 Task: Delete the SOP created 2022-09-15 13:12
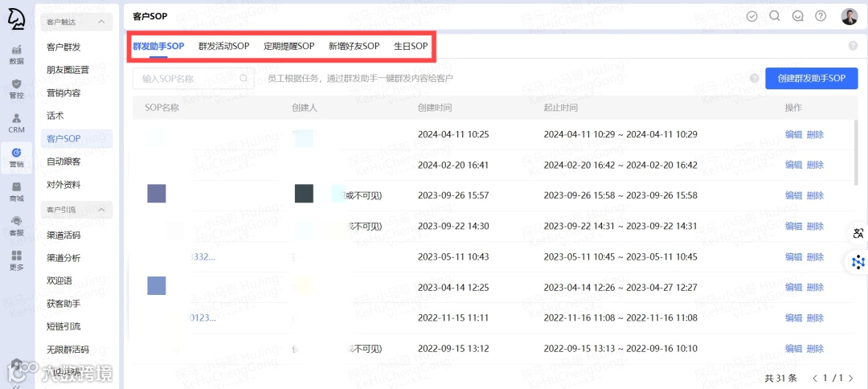pos(815,349)
